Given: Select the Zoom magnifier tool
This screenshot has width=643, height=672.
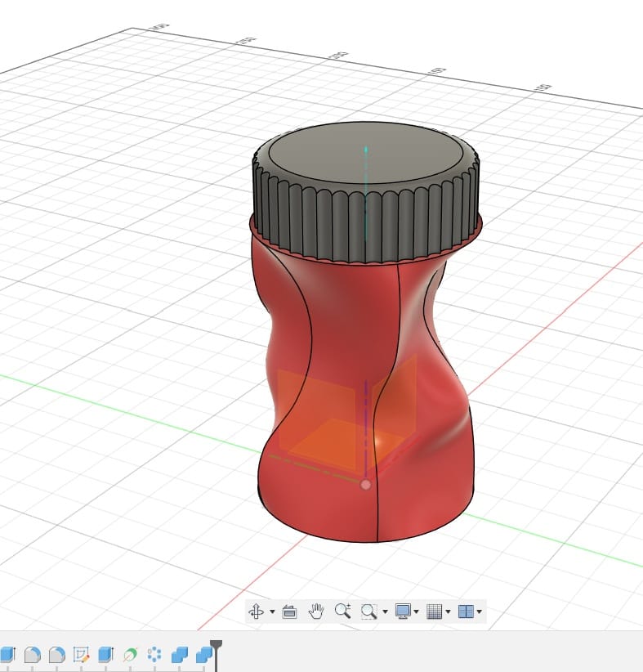Looking at the screenshot, I should (x=342, y=610).
